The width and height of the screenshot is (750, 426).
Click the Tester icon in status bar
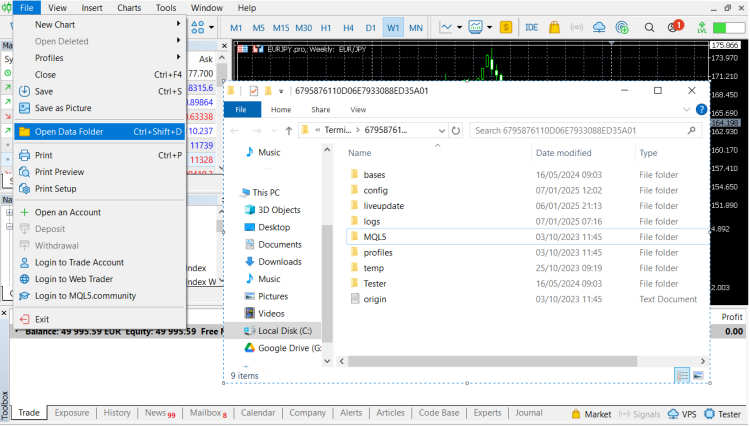[x=723, y=413]
